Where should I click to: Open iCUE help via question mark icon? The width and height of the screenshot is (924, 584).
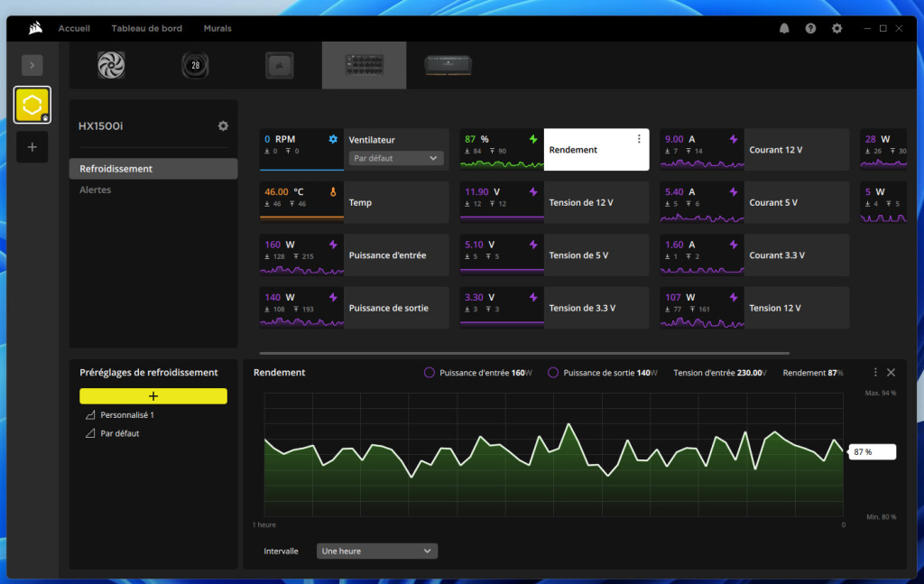[810, 28]
